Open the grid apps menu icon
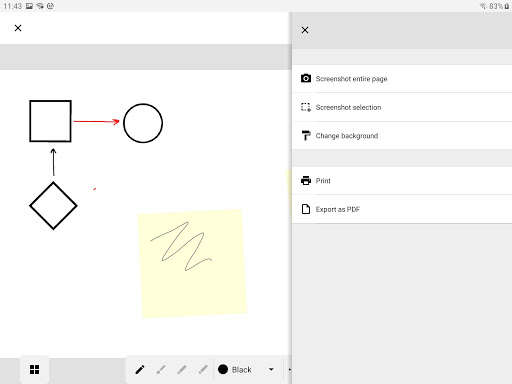The width and height of the screenshot is (512, 384). click(x=34, y=369)
